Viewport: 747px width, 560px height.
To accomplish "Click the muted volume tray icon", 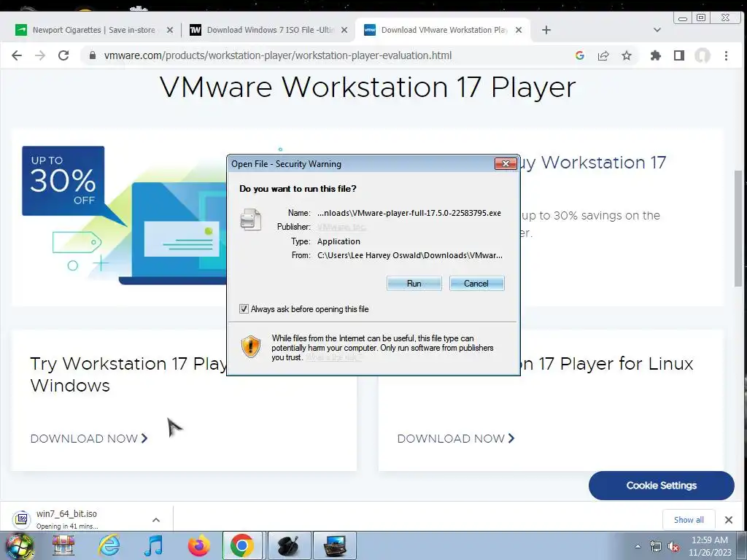I will (x=673, y=547).
